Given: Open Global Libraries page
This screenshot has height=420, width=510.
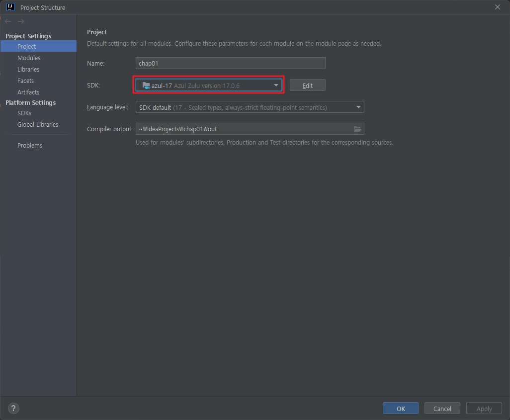Looking at the screenshot, I should (x=38, y=125).
